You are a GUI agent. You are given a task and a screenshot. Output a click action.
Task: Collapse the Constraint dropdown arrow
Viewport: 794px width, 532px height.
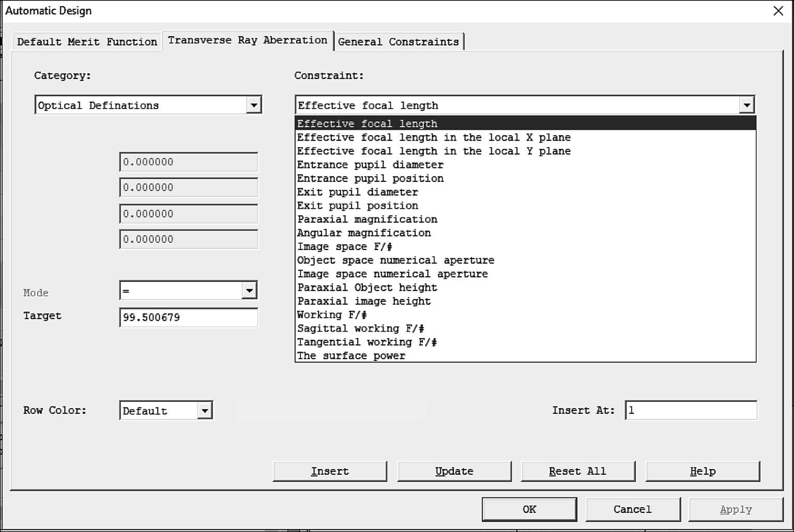coord(746,105)
